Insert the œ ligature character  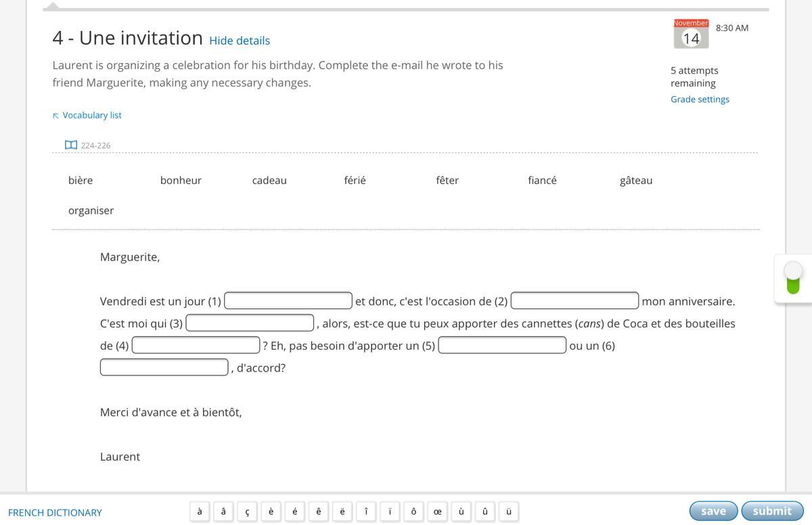pyautogui.click(x=437, y=511)
